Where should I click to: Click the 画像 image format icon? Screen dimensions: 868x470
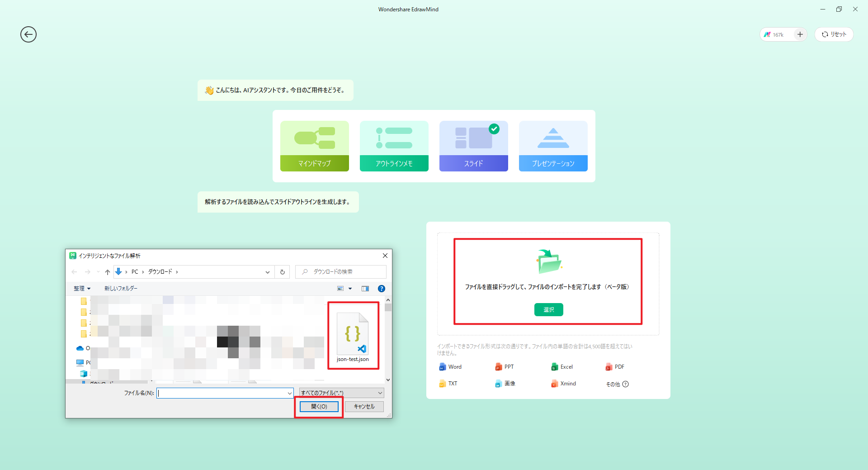498,384
